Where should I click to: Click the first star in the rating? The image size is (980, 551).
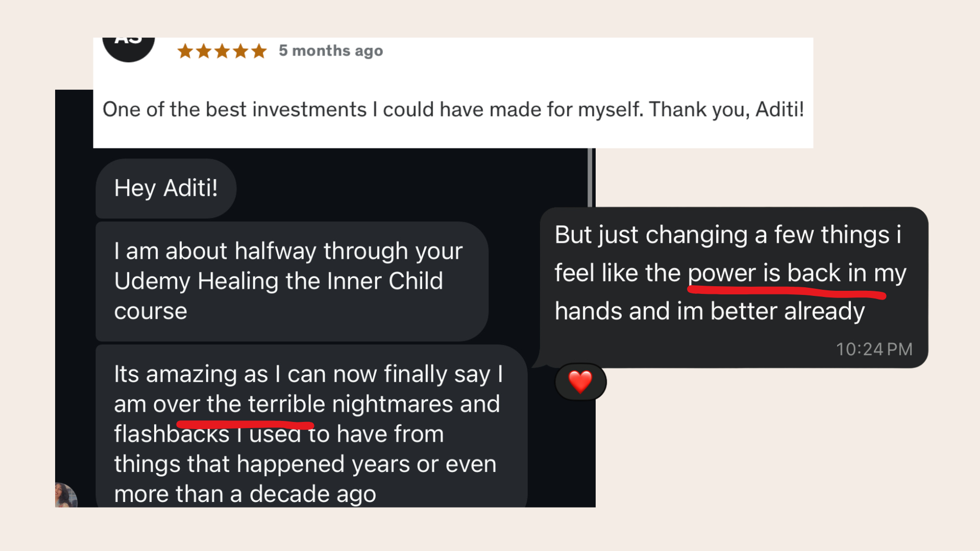pos(185,51)
